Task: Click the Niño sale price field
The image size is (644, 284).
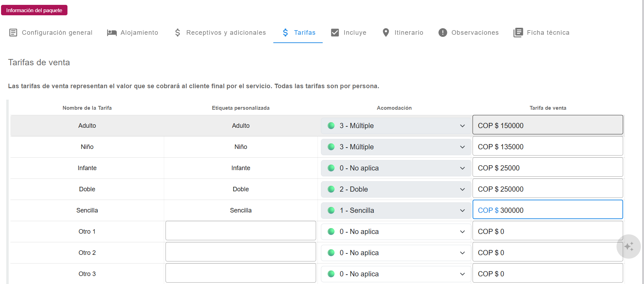Action: click(x=547, y=147)
